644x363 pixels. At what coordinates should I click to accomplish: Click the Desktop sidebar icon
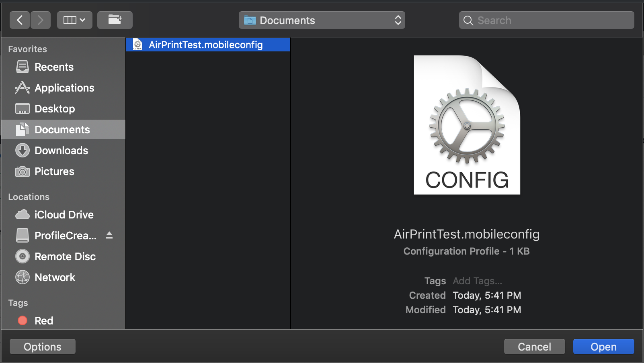click(23, 108)
